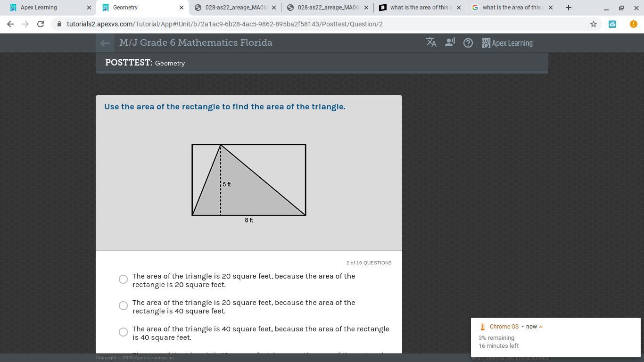Click the browser forward arrow
Screen dimensions: 644x362
25,24
